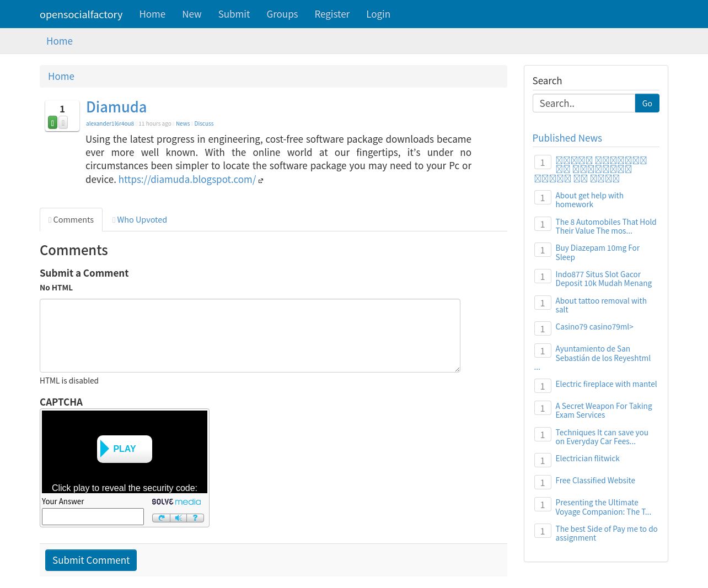This screenshot has width=708, height=588.
Task: Open the Diamuda post title
Action: pos(116,107)
